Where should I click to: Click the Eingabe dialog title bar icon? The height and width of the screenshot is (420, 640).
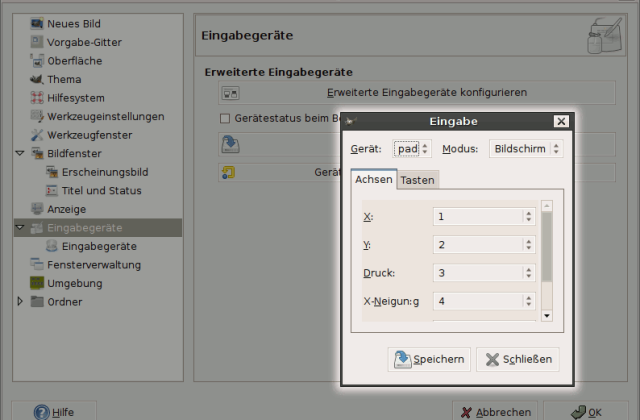(x=350, y=121)
